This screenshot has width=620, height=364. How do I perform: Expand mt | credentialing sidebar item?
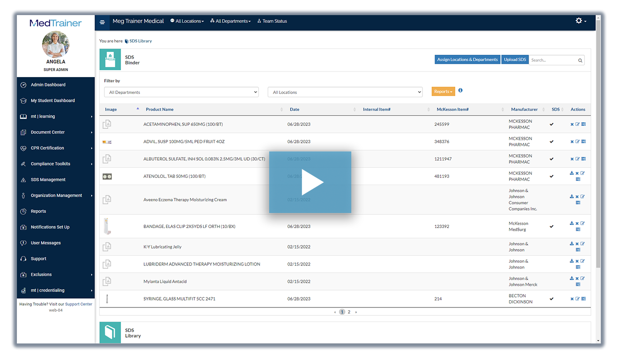(x=55, y=291)
